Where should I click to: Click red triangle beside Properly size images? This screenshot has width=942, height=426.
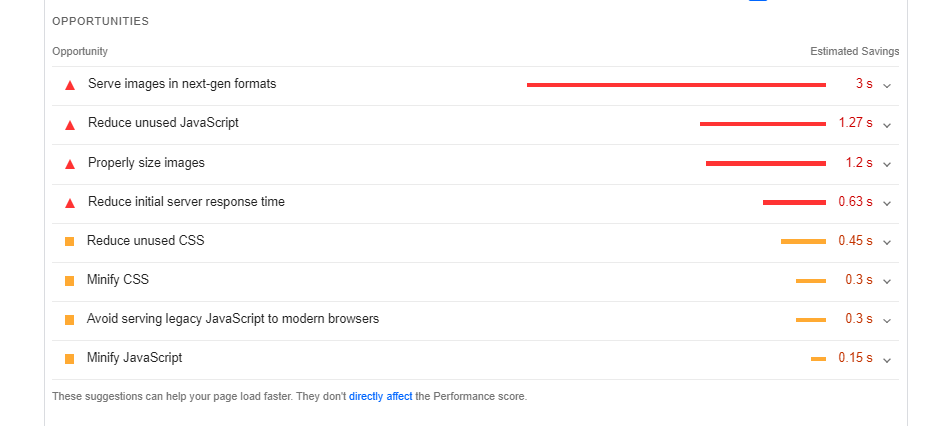coord(70,163)
